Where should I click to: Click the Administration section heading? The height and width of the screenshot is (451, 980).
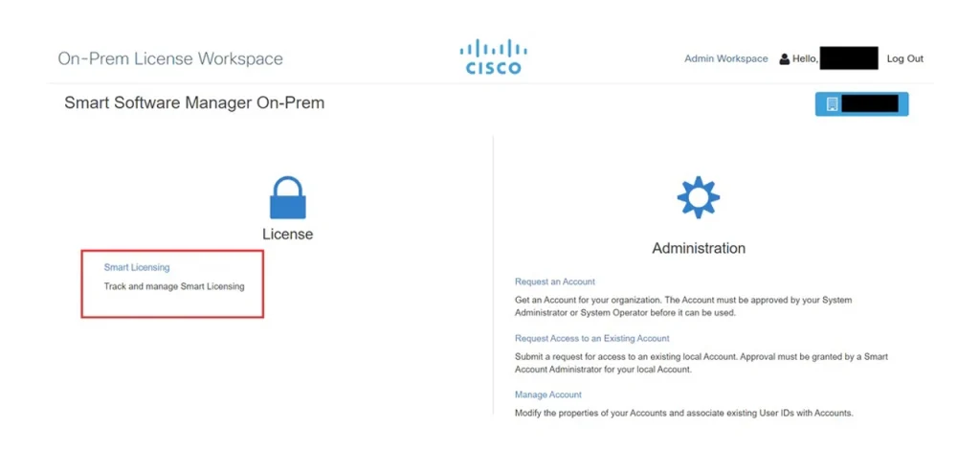698,248
